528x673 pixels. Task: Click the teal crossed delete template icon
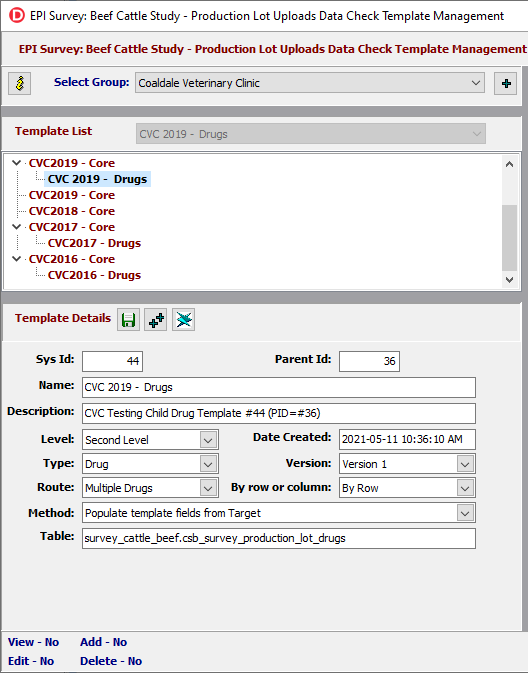coord(183,320)
